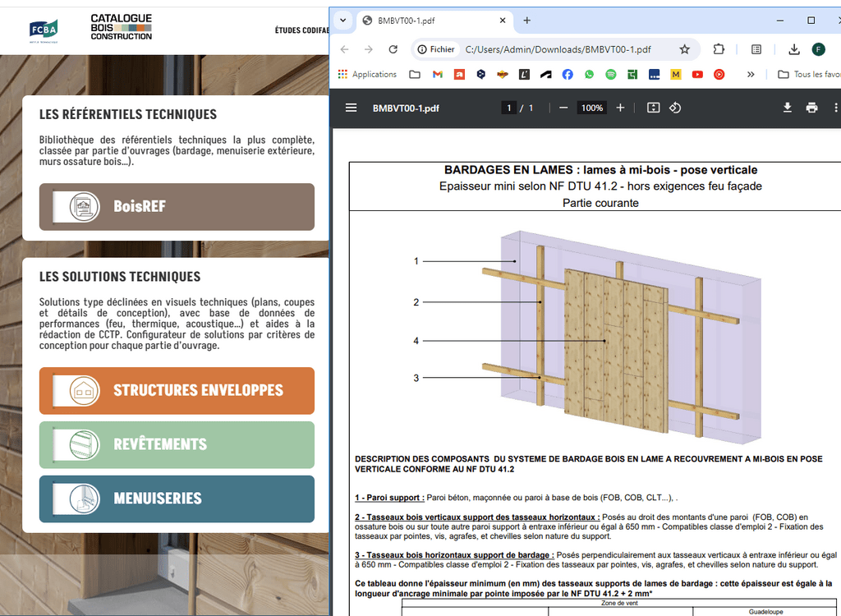Open the yellow M bookmark
Image resolution: width=841 pixels, height=616 pixels.
676,74
